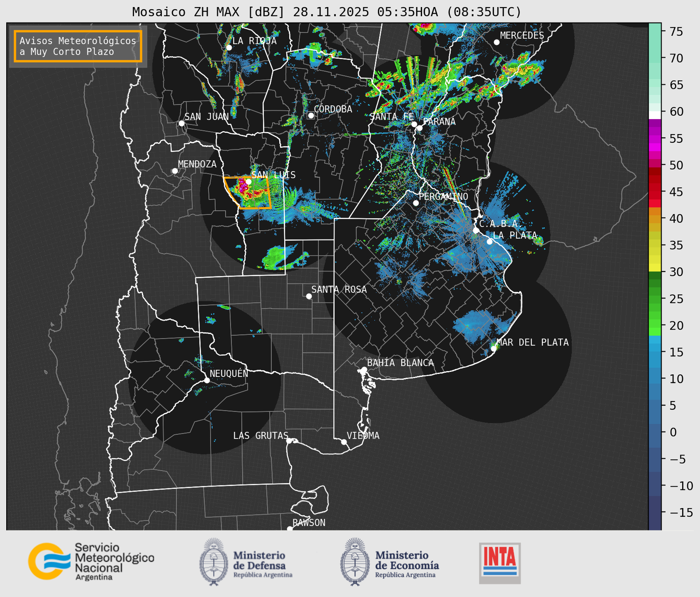Select the PERGAMINO city marker
Viewport: 700px width, 597px height.
point(416,203)
